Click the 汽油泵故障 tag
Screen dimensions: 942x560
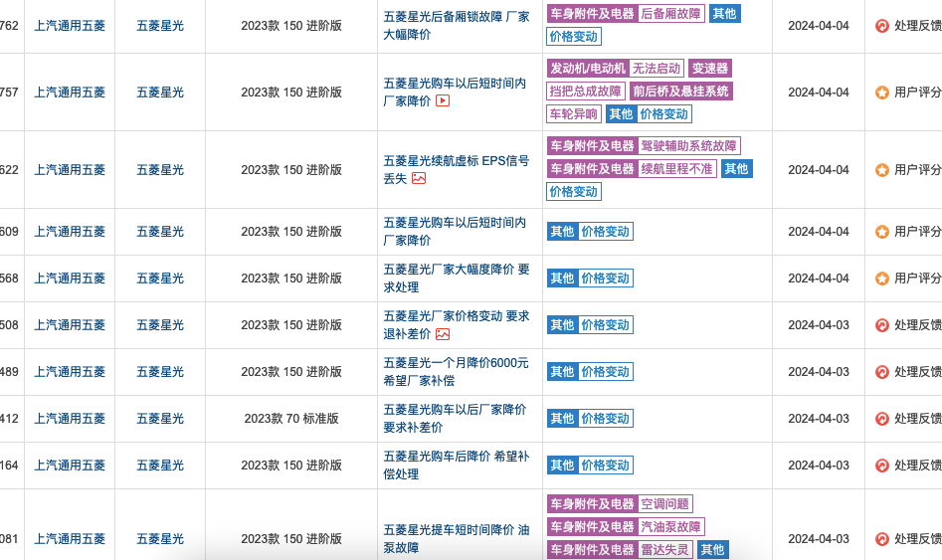(671, 527)
